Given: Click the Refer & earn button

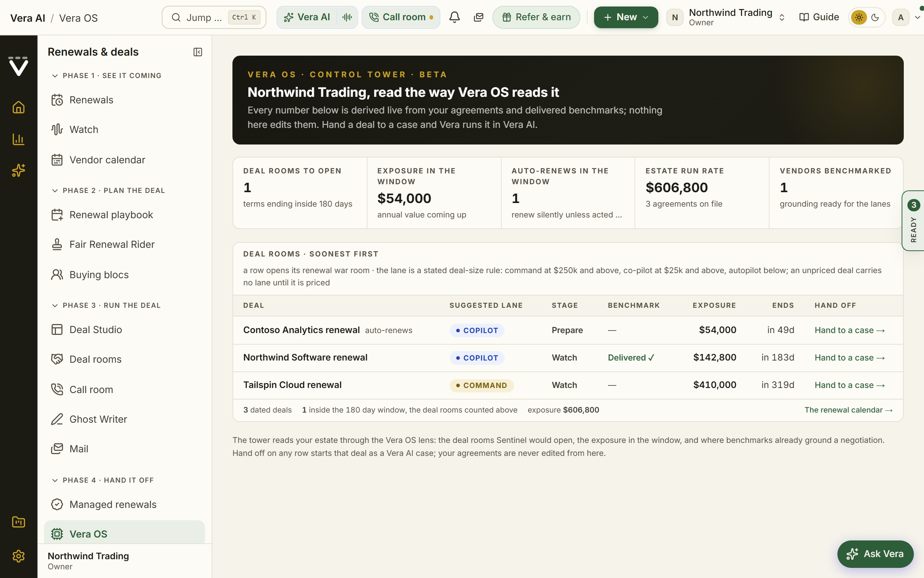Looking at the screenshot, I should [x=536, y=17].
